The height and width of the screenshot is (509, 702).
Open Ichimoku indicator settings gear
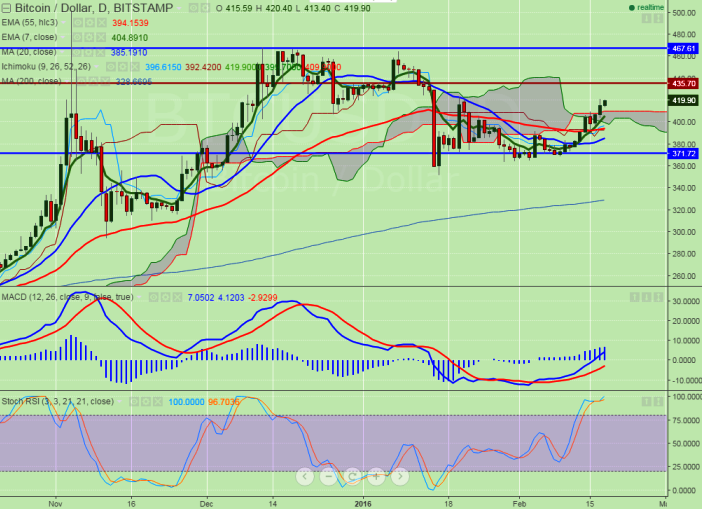122,67
